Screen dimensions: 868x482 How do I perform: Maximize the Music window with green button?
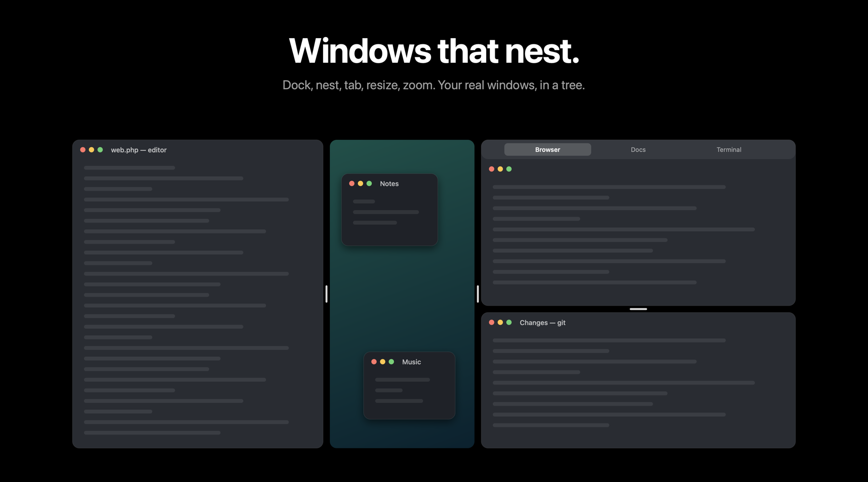392,362
